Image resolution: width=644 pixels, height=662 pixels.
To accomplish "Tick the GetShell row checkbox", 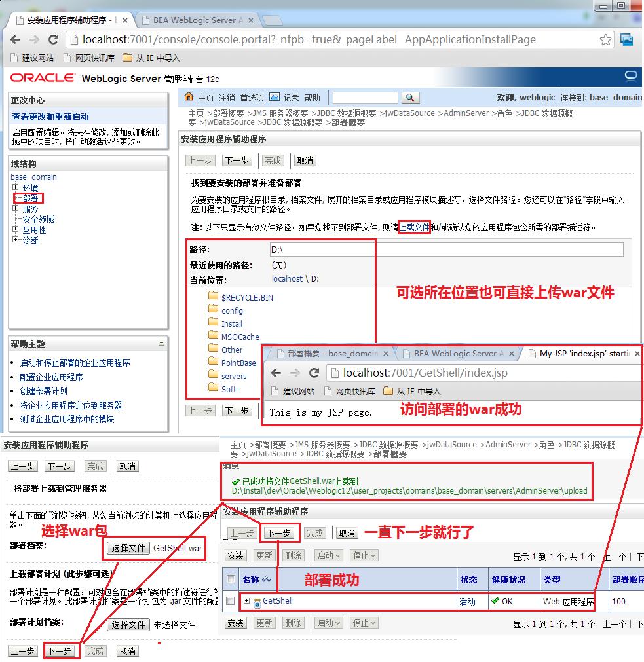I will [230, 600].
